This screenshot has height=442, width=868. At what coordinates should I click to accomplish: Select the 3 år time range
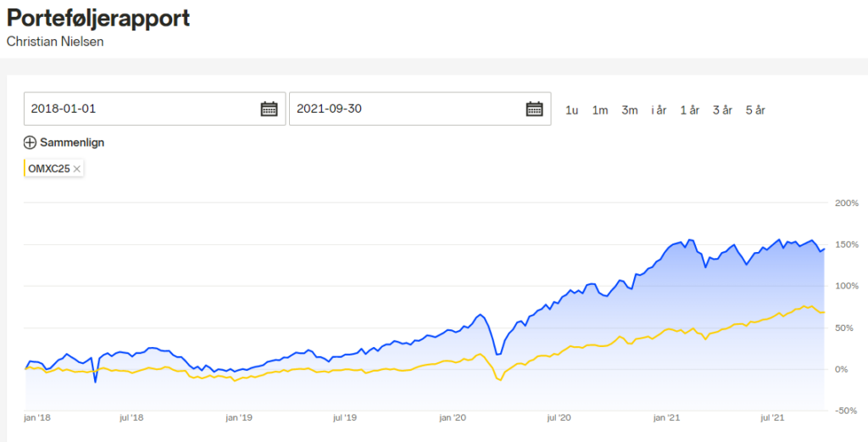pos(722,110)
